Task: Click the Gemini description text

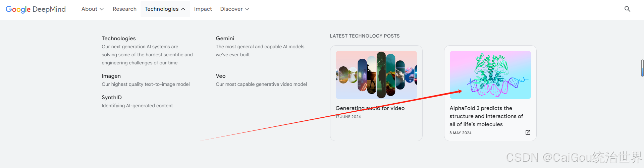Action: tap(260, 51)
